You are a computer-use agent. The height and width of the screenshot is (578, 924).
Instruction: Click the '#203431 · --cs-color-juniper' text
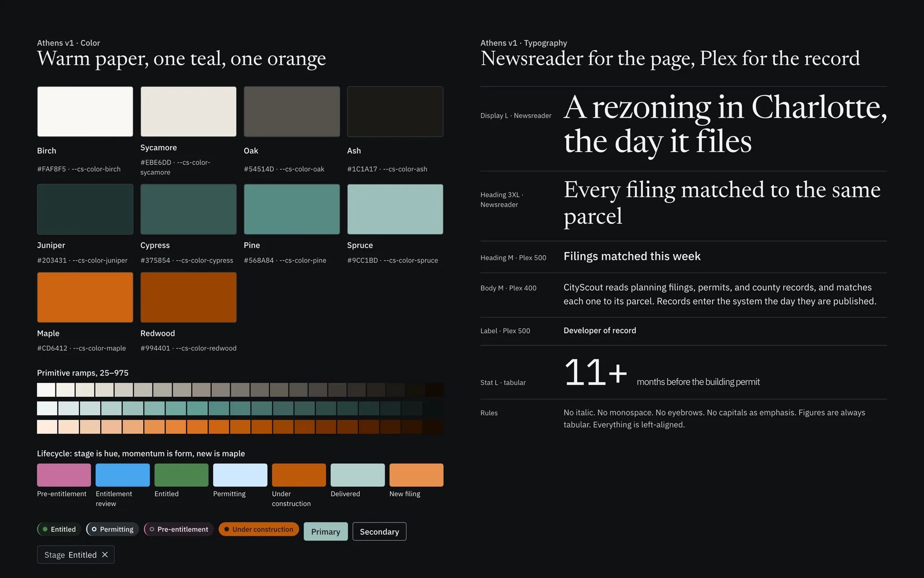click(x=82, y=260)
